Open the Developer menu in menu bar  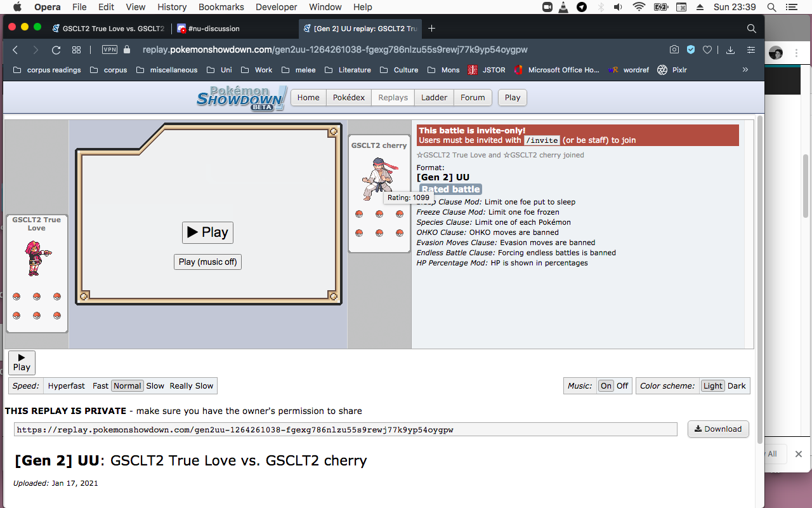click(277, 7)
